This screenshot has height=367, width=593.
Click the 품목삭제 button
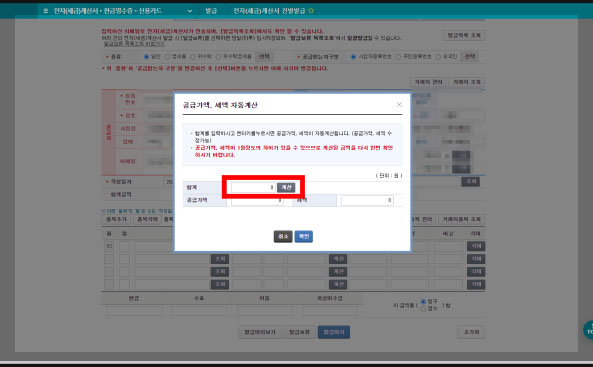(x=147, y=219)
